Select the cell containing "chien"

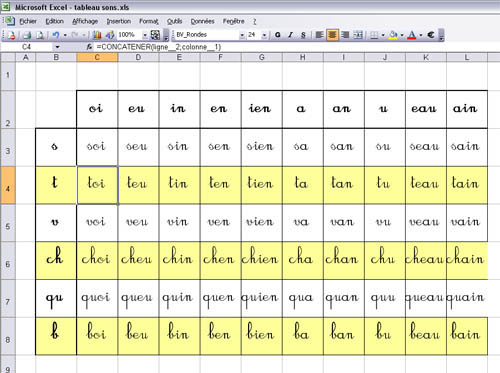pos(262,261)
